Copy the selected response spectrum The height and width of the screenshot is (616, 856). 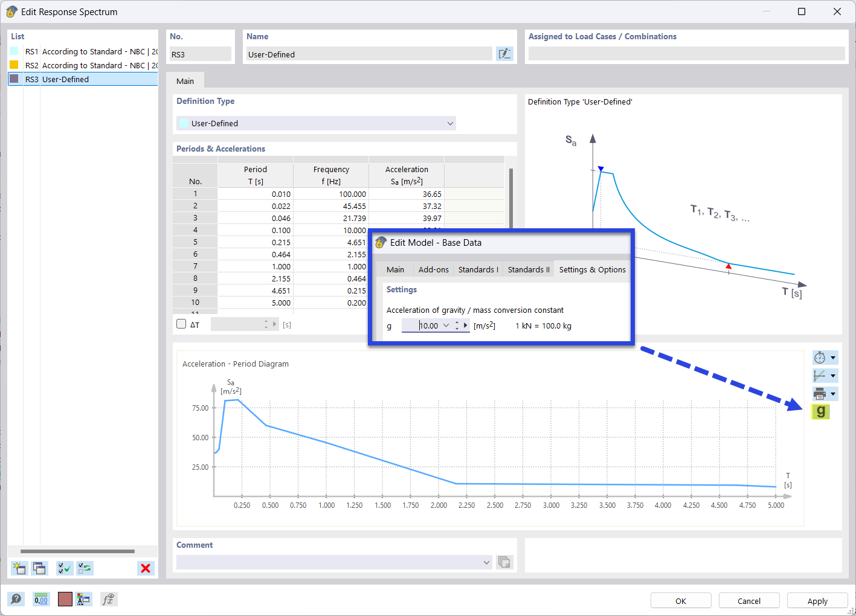click(x=39, y=568)
